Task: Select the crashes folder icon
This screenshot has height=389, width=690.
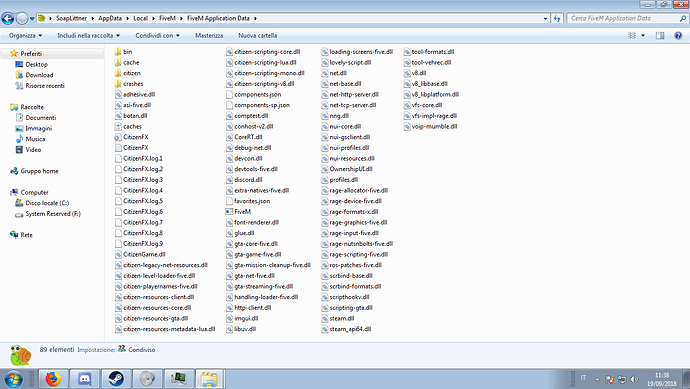Action: point(117,84)
